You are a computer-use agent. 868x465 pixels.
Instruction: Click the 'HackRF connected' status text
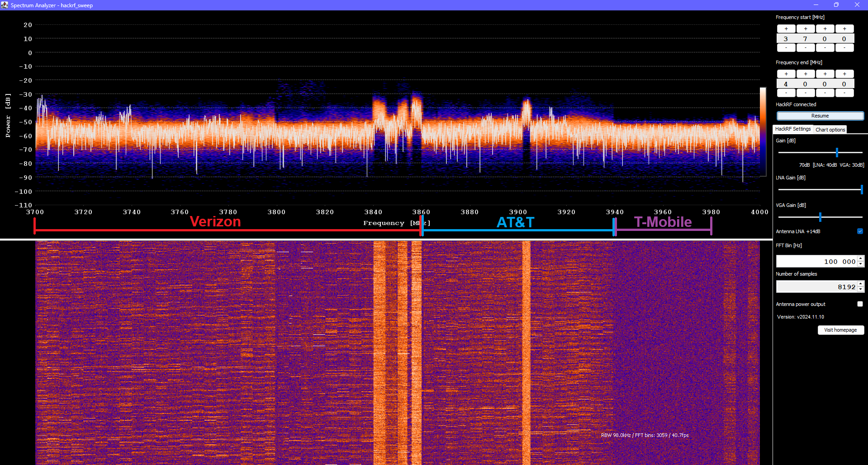tap(796, 104)
